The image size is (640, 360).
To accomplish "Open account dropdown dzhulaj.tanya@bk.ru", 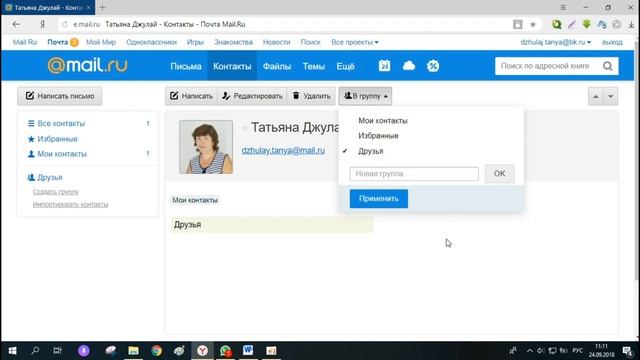I will 556,42.
